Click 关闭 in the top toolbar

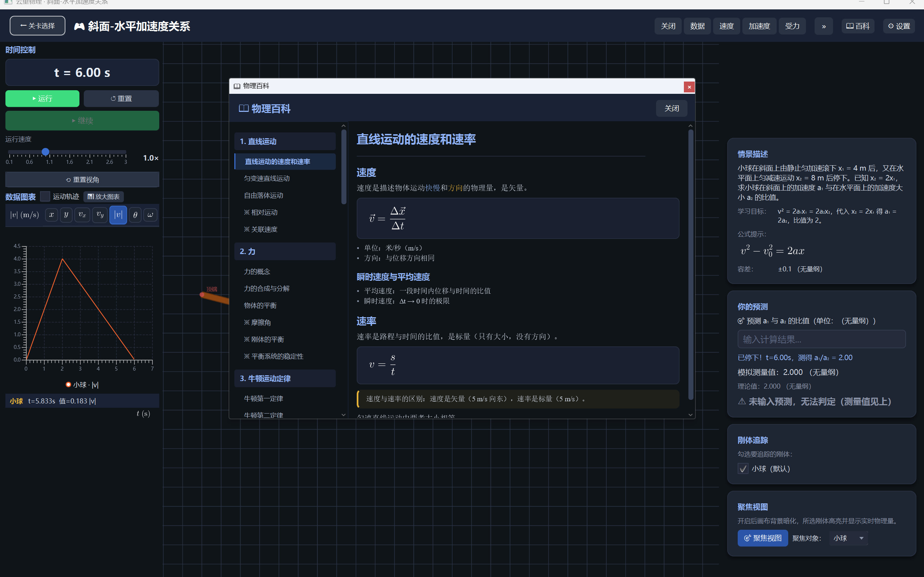[x=668, y=26]
